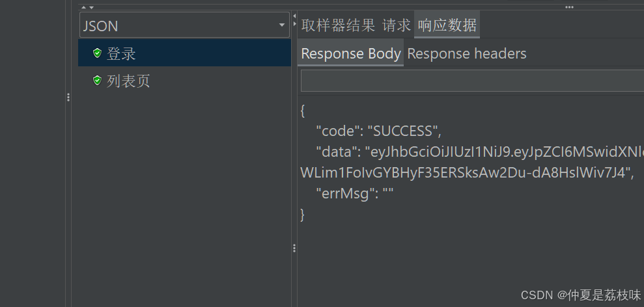The height and width of the screenshot is (307, 644).
Task: Focus the search field above the response body
Action: coord(472,81)
